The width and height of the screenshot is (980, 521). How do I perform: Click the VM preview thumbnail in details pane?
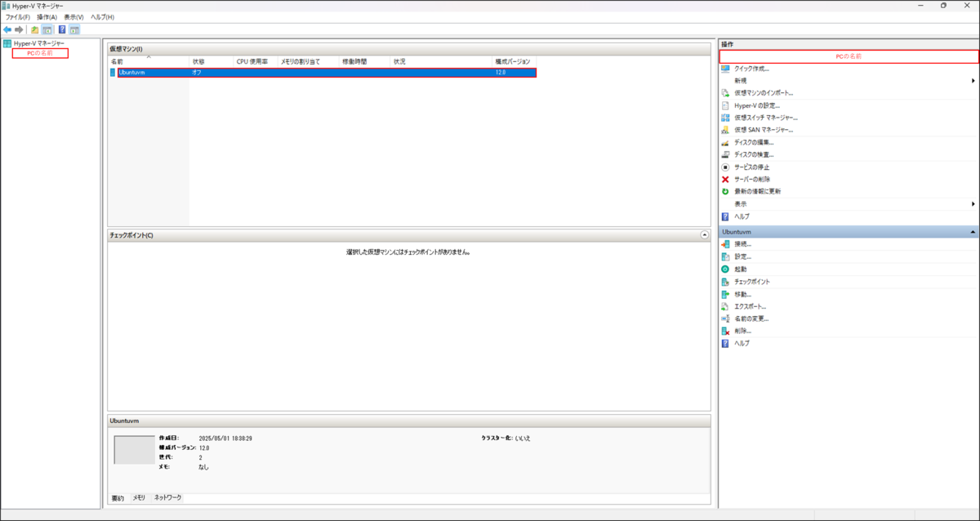click(x=134, y=450)
